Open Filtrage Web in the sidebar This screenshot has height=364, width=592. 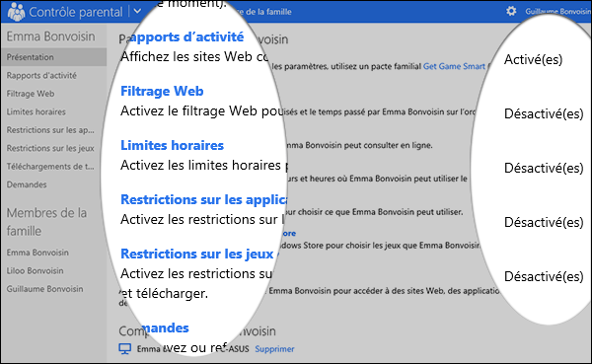click(31, 94)
